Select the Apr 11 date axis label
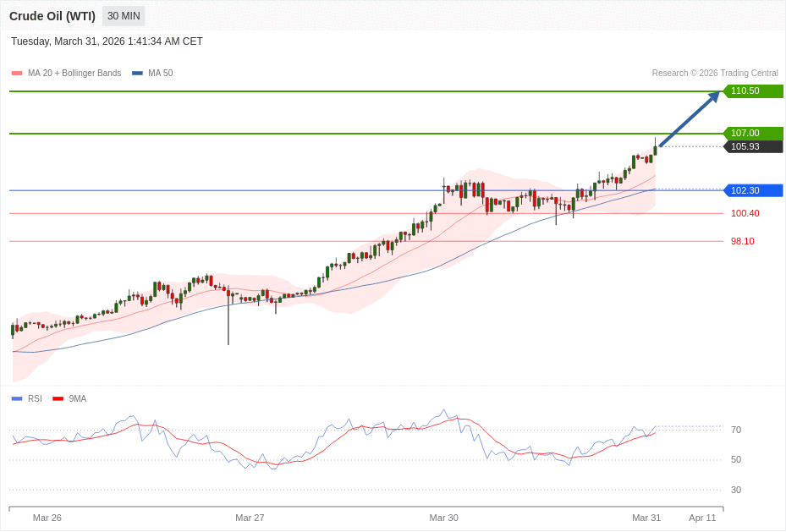Image resolution: width=786 pixels, height=532 pixels. [703, 518]
